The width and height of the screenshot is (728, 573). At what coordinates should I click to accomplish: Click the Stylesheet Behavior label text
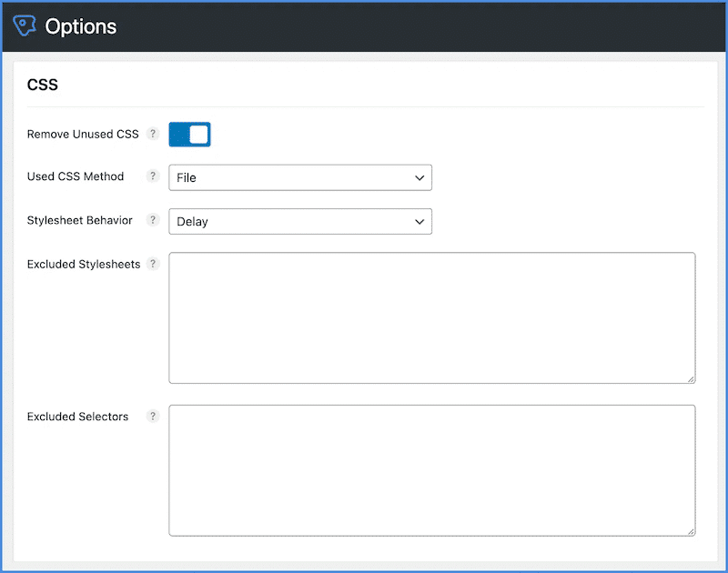tap(80, 220)
